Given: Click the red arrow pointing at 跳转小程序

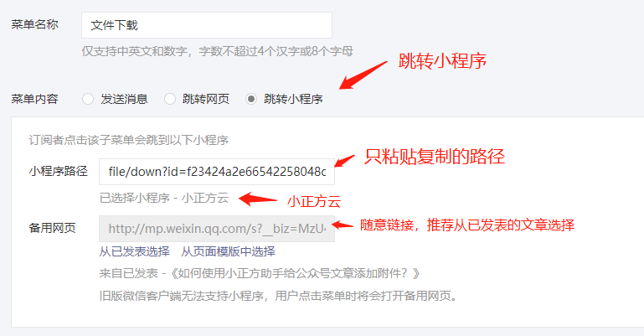Looking at the screenshot, I should click(363, 75).
